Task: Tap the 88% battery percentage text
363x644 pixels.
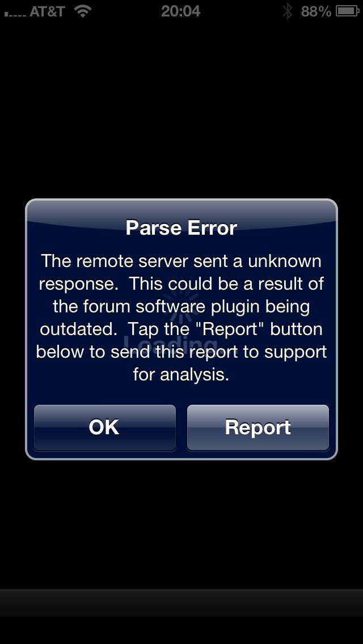Action: click(316, 11)
